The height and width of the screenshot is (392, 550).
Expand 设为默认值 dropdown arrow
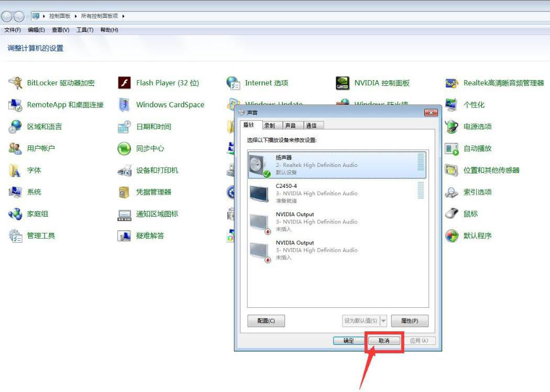(x=383, y=321)
